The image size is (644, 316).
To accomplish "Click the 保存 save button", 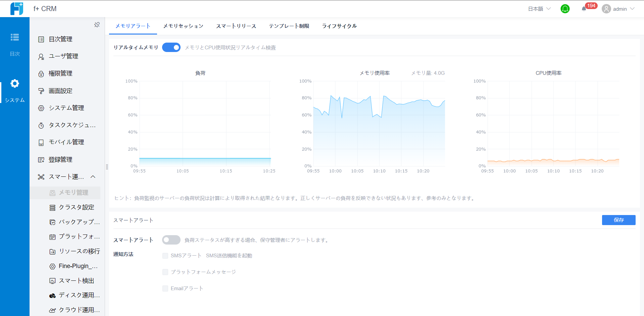I will click(618, 220).
